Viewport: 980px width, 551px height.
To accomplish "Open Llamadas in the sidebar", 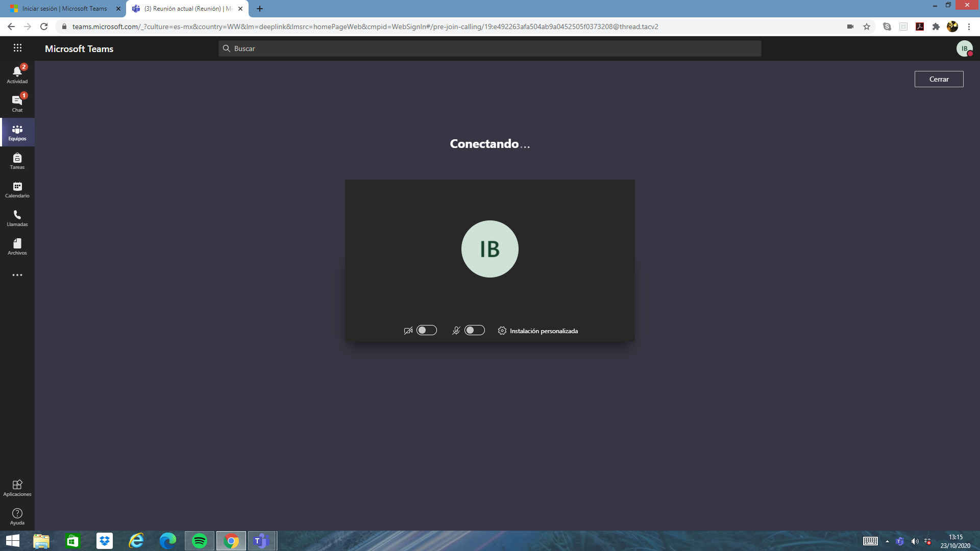I will click(x=17, y=218).
